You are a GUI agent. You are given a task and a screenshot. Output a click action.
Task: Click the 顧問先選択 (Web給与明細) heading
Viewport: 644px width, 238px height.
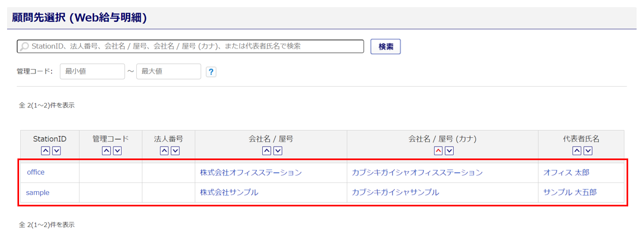pyautogui.click(x=80, y=17)
